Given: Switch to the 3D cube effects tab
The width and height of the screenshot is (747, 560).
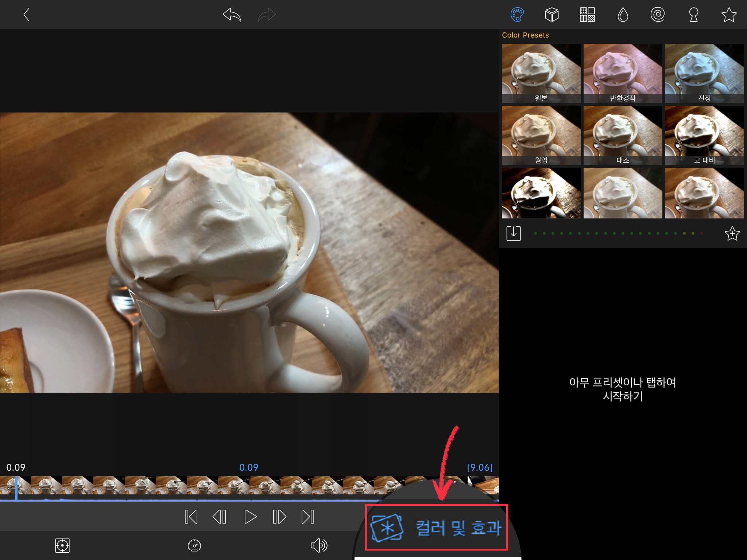Looking at the screenshot, I should click(551, 15).
